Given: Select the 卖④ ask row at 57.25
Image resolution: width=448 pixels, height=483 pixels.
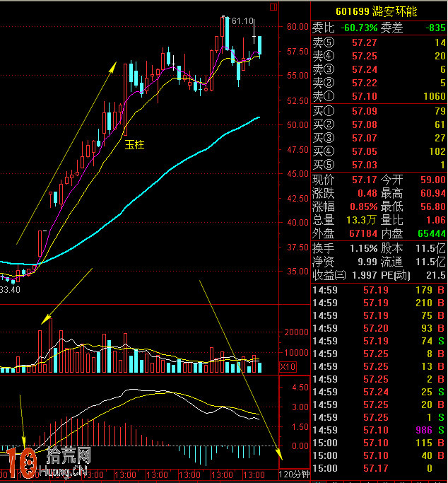Looking at the screenshot, I should coord(379,56).
